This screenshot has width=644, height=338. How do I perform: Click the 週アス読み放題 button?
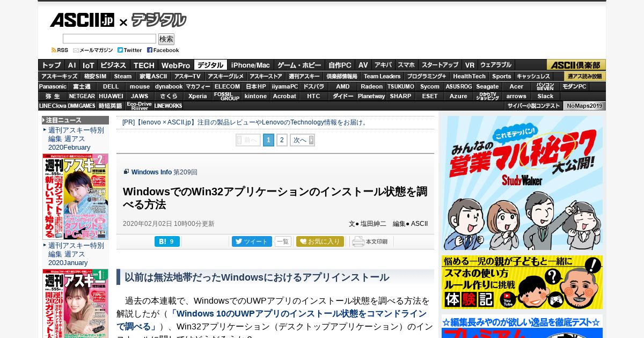pos(584,76)
